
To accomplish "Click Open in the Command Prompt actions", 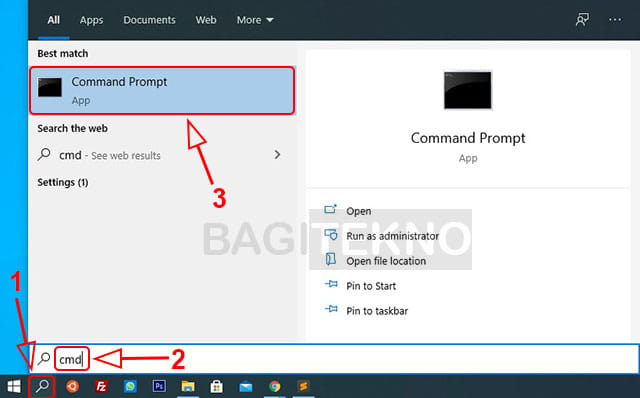I will 359,211.
